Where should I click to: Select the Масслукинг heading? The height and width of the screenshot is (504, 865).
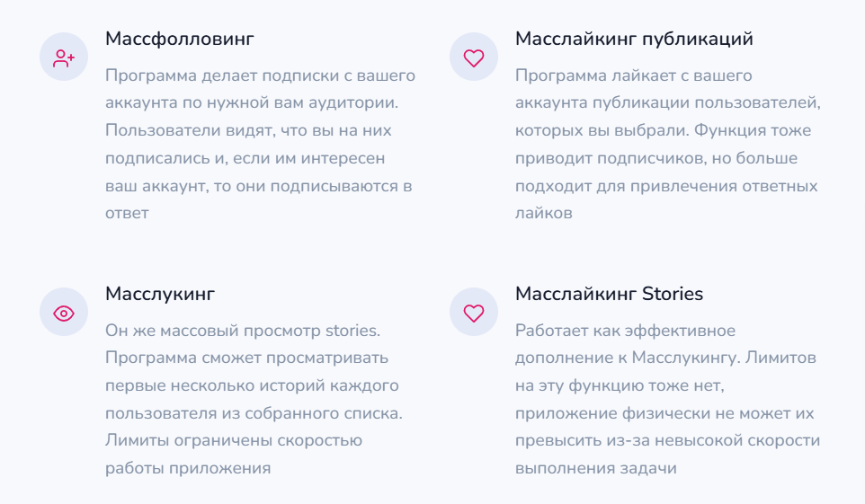(160, 294)
